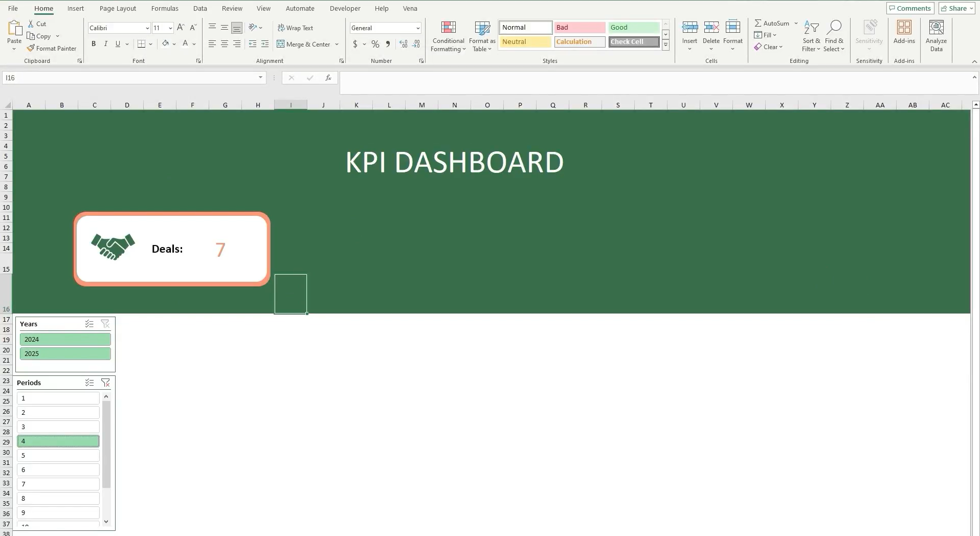Select the Format Painter tool
Image resolution: width=980 pixels, height=536 pixels.
point(52,48)
